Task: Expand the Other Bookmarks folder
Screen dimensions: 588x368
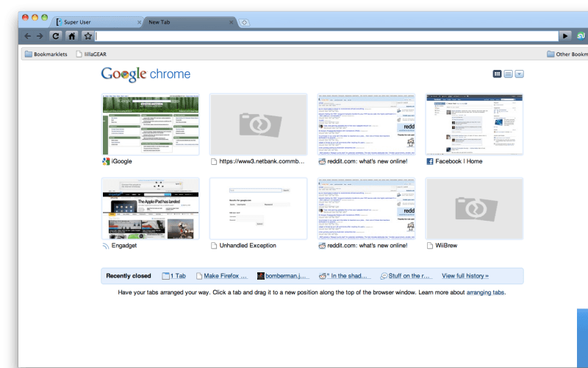Action: pos(567,54)
